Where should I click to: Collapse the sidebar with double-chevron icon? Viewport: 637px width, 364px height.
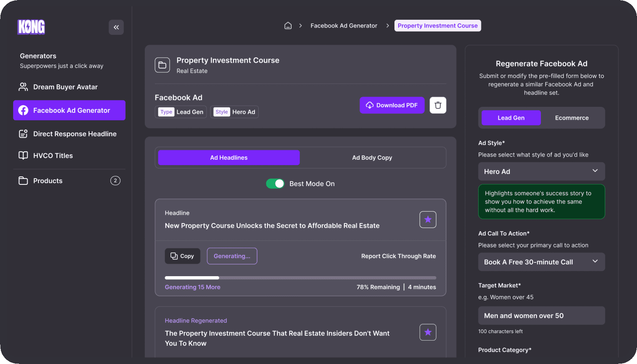click(116, 27)
